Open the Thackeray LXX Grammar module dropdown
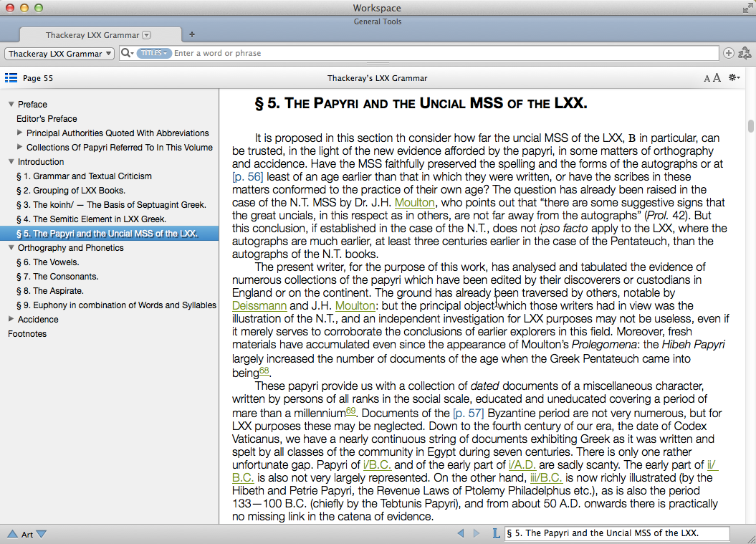 coord(60,54)
